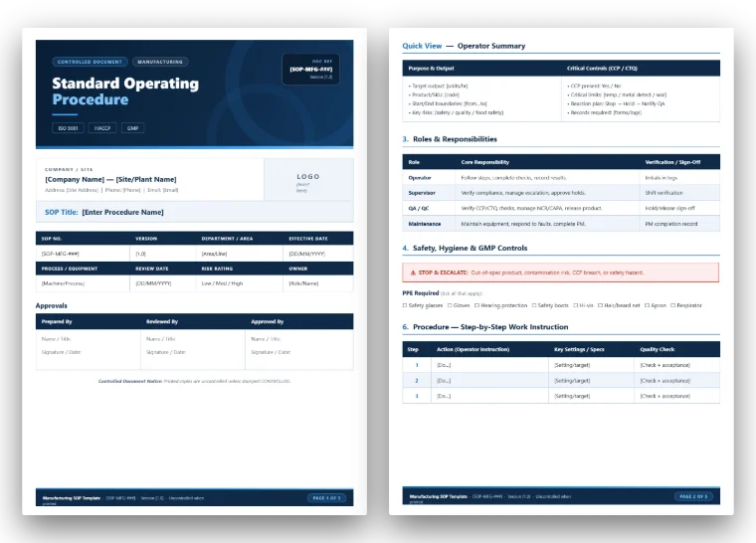Tick the Hair/beard net checkbox
This screenshot has width=756, height=543.
click(600, 305)
